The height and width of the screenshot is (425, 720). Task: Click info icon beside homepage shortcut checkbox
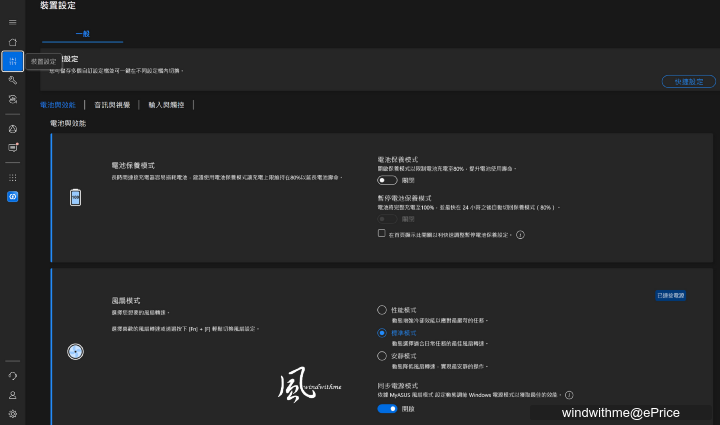(520, 235)
